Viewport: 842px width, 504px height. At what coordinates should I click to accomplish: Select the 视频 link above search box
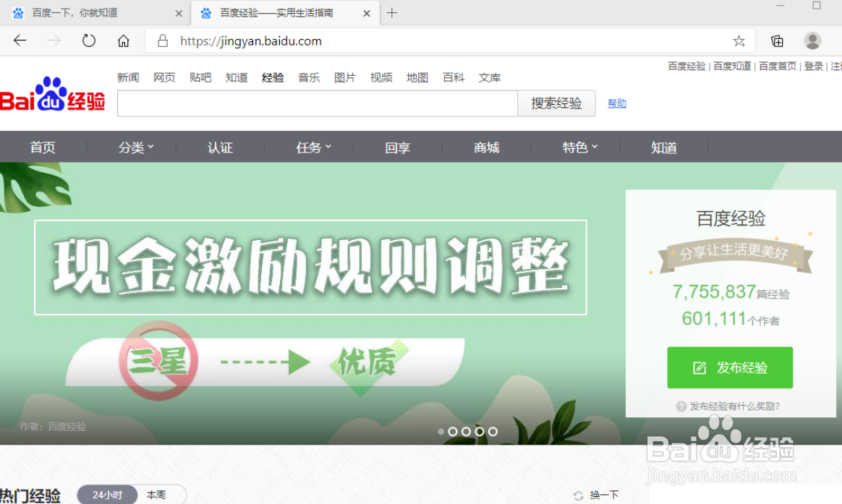381,78
